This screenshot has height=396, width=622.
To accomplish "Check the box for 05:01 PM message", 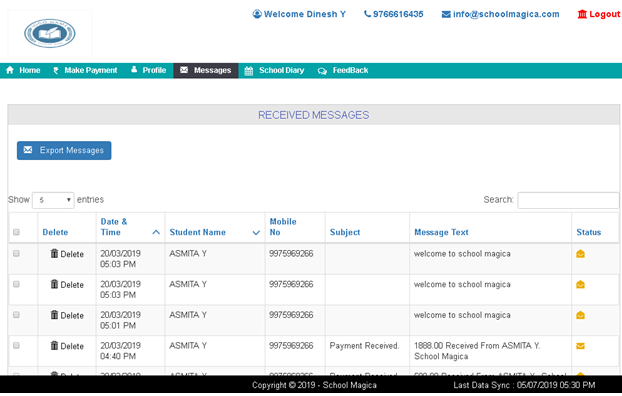I will click(x=16, y=315).
